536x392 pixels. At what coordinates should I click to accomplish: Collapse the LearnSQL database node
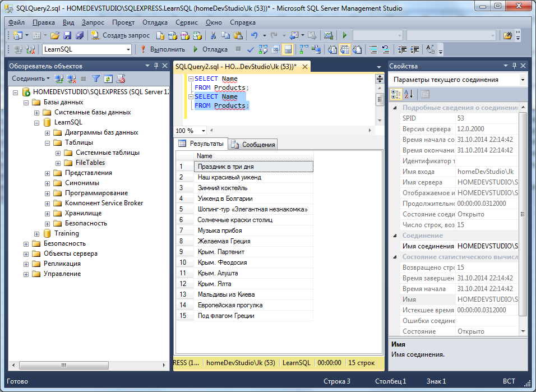click(x=36, y=123)
